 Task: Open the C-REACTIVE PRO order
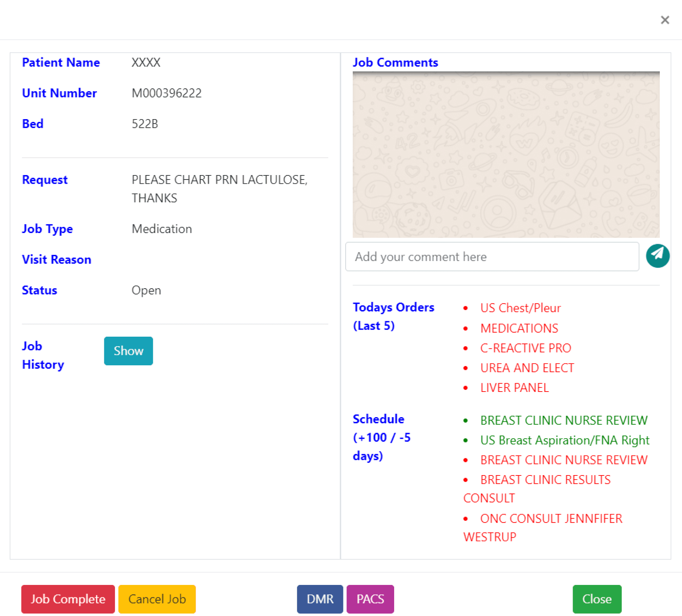(x=525, y=348)
